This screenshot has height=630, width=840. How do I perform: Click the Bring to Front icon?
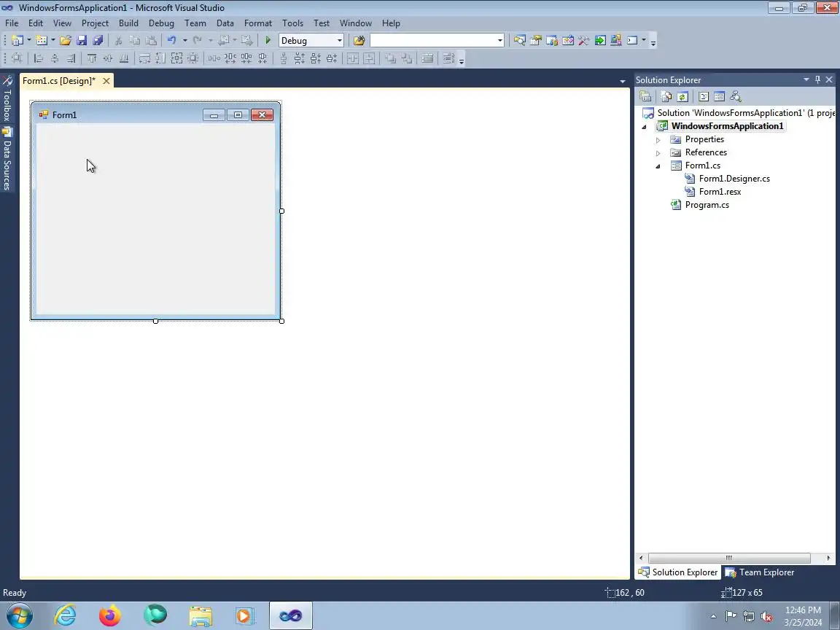coord(391,58)
